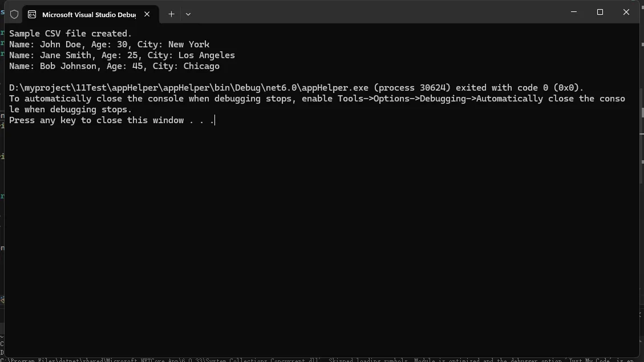Click the administrator shield icon
This screenshot has height=362, width=644.
14,14
